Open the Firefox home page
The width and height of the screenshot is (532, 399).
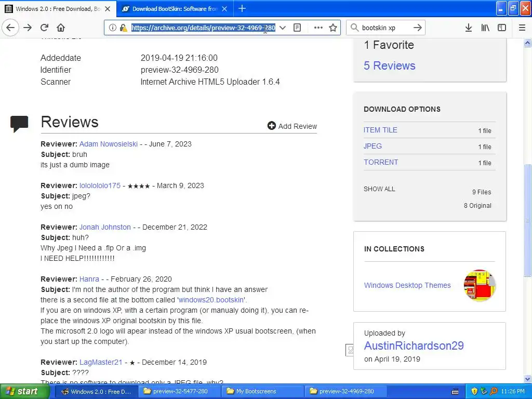coord(61,28)
